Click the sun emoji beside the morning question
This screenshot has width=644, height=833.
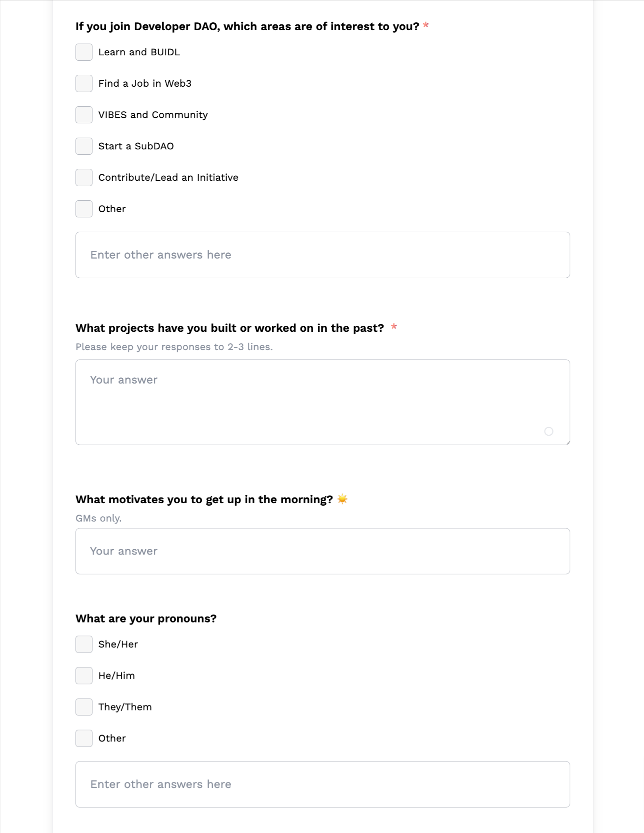click(x=343, y=499)
